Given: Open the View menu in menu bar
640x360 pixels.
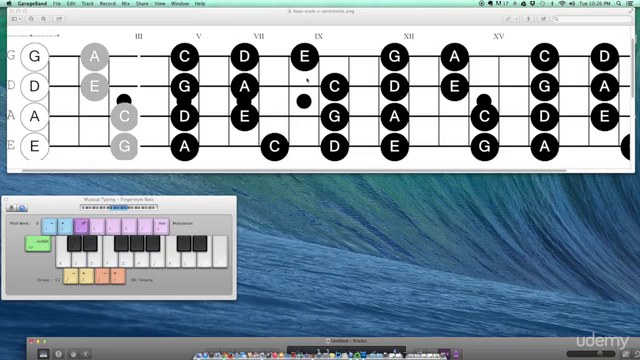Looking at the screenshot, I should (160, 3).
